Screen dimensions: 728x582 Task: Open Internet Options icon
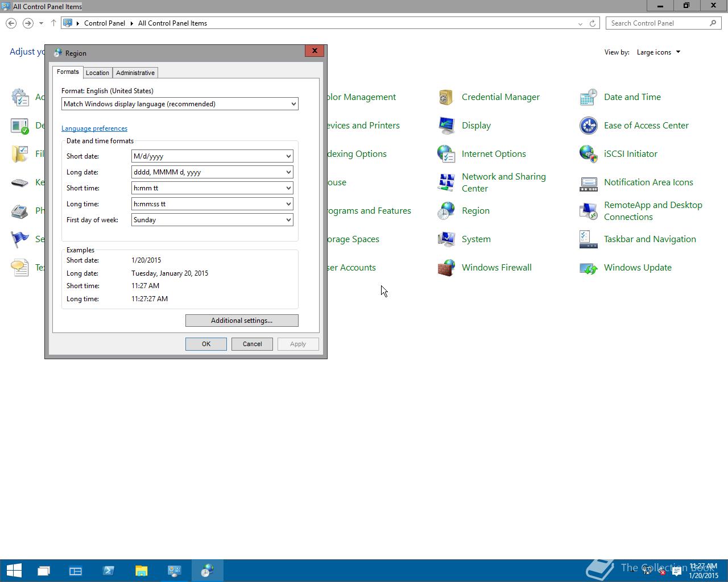pos(446,154)
